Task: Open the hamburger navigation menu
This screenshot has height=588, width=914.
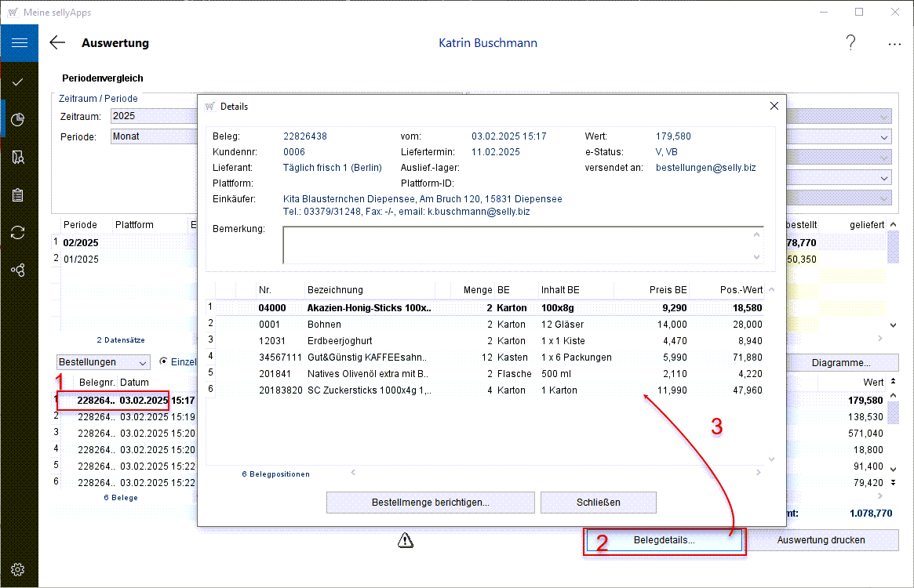Action: click(19, 43)
